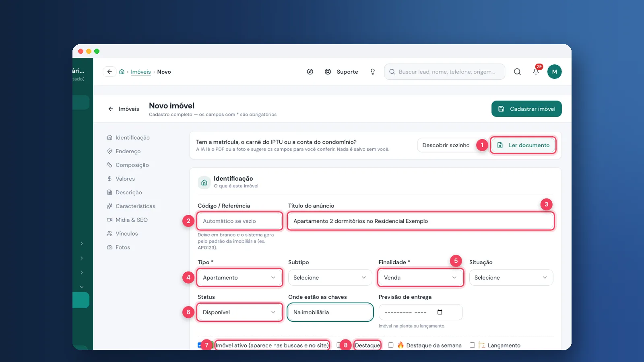Click the Onde estão as chaves field
Screen dimensions: 644x362
coord(330,312)
